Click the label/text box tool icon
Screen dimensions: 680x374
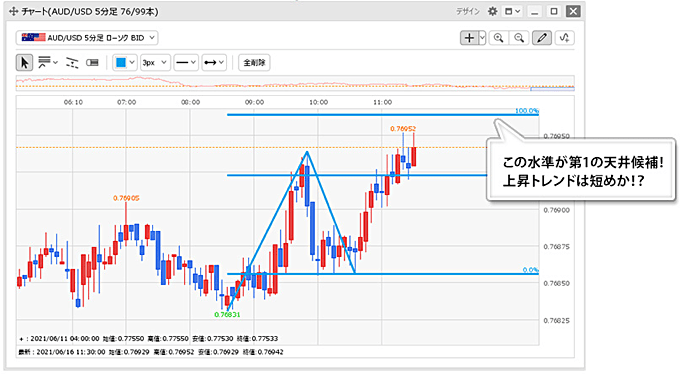[92, 62]
